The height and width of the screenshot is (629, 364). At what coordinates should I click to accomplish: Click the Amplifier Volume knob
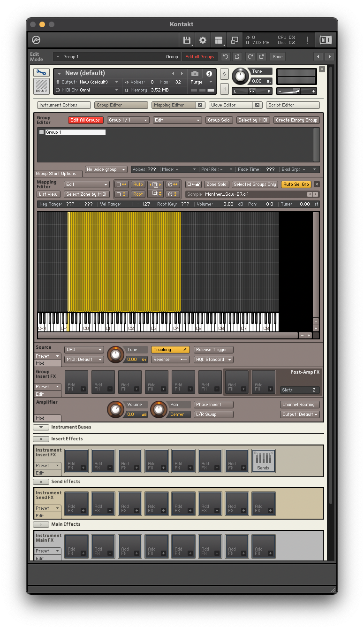[x=115, y=409]
